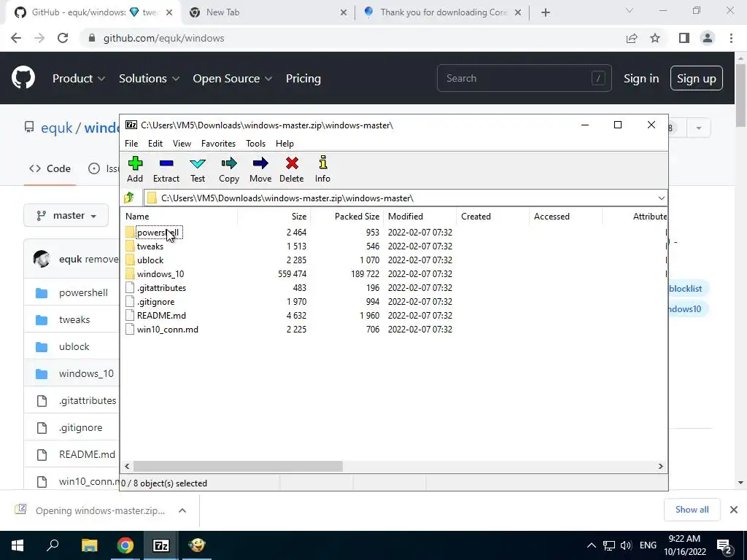This screenshot has width=747, height=560.
Task: Click the Info toolbar icon
Action: click(322, 169)
